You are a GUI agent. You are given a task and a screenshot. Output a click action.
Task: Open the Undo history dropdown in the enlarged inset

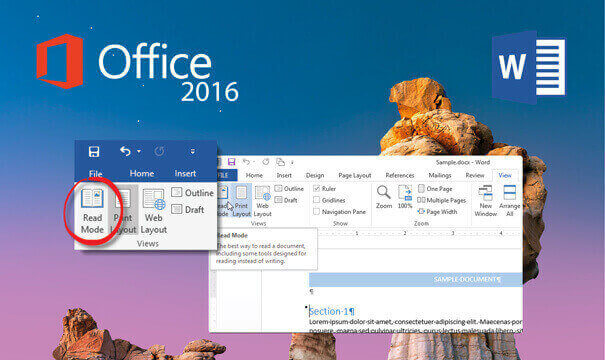(x=139, y=151)
